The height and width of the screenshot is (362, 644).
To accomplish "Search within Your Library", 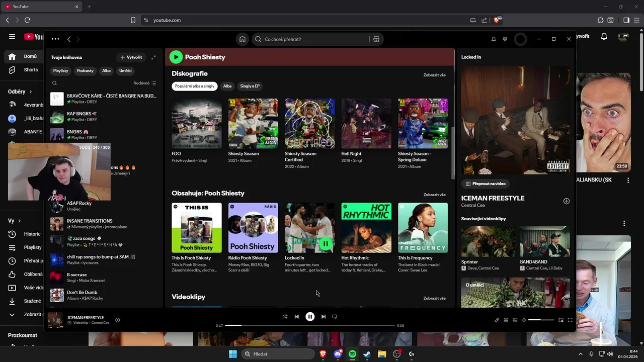I will pos(54,83).
